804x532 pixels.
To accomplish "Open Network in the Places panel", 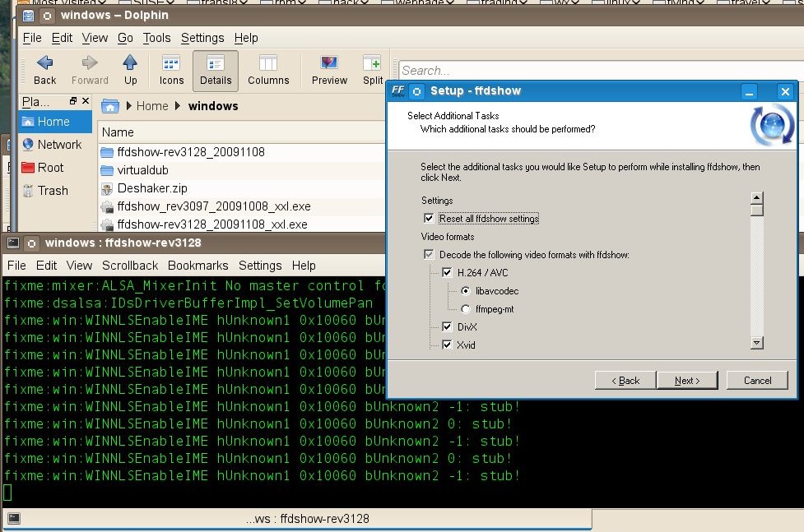I will click(x=52, y=145).
